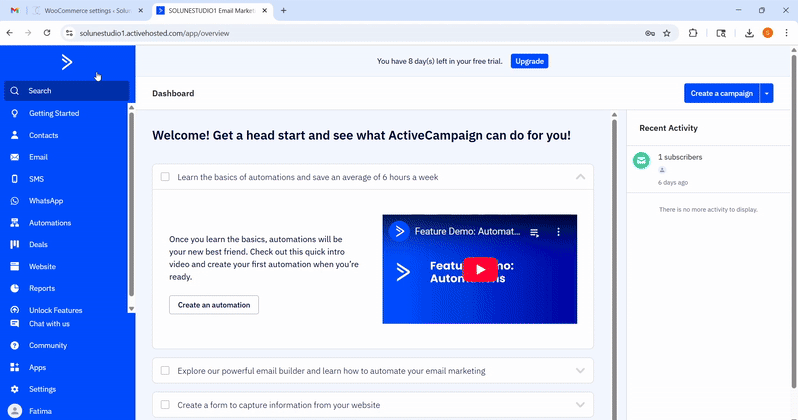
Task: Click the 1 subscribers activity entry
Action: tap(680, 157)
